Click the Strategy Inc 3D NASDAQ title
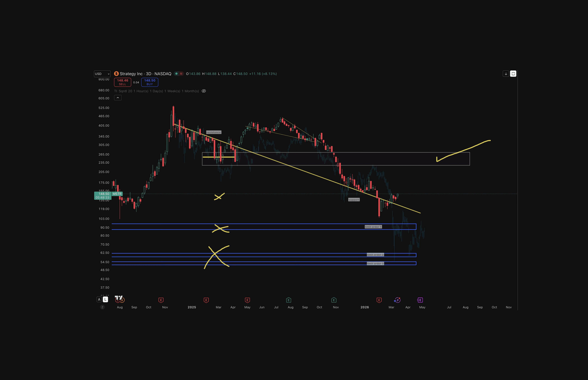 (x=145, y=74)
